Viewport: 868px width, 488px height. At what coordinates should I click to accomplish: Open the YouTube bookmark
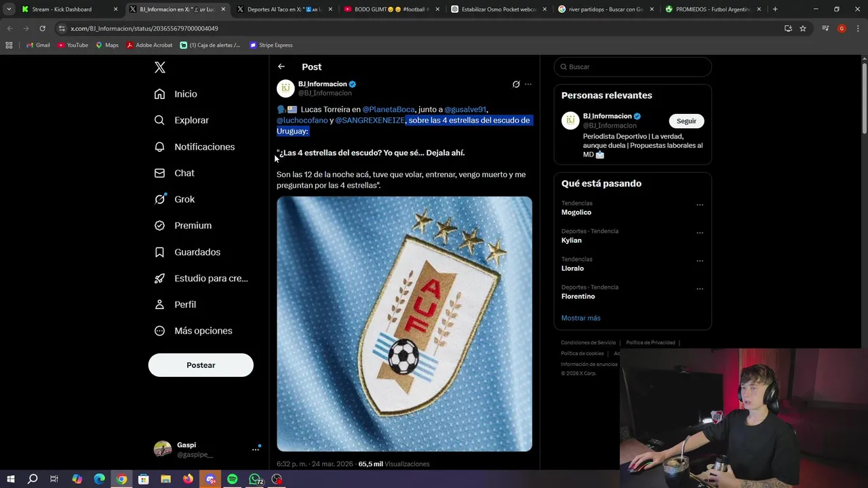click(73, 45)
